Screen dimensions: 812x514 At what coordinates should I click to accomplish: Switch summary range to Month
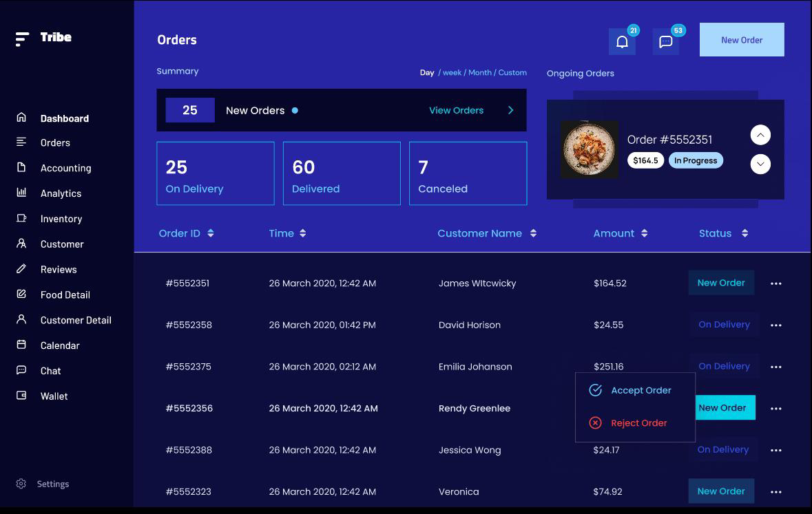(480, 72)
